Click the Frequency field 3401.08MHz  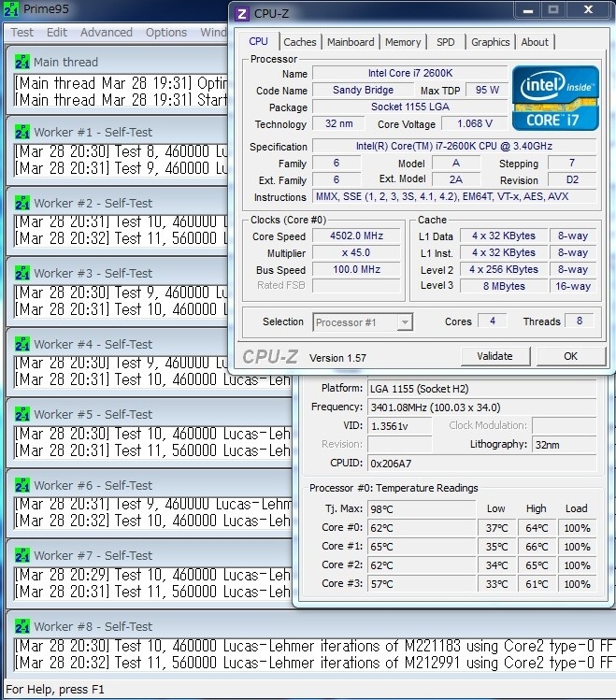click(481, 407)
